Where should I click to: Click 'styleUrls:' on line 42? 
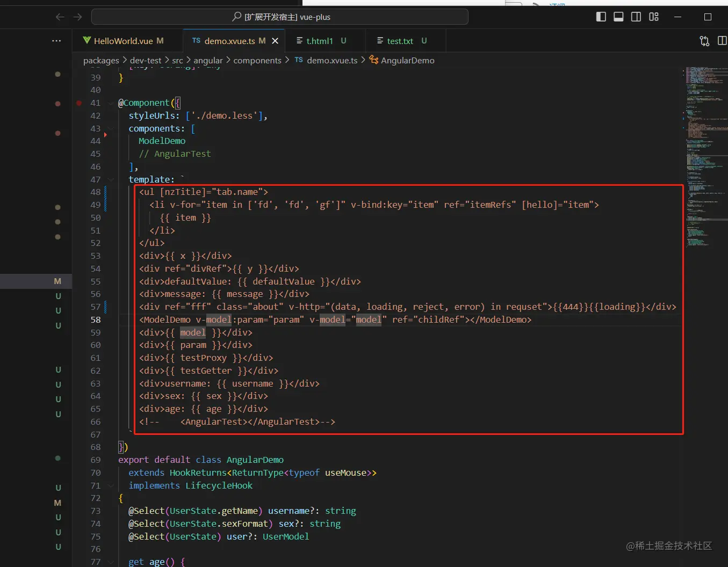click(154, 116)
